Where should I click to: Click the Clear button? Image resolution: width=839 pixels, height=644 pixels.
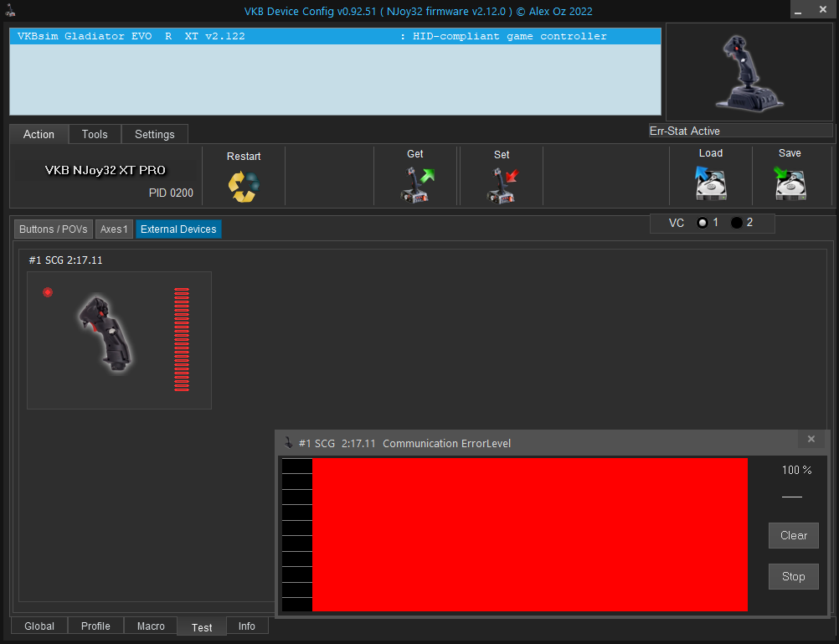click(x=794, y=535)
